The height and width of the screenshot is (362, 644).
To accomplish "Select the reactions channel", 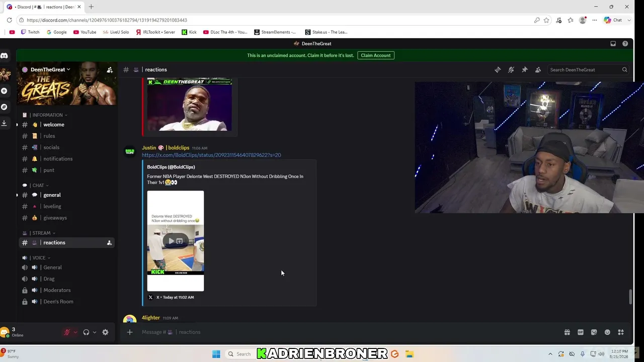I will (x=65, y=243).
